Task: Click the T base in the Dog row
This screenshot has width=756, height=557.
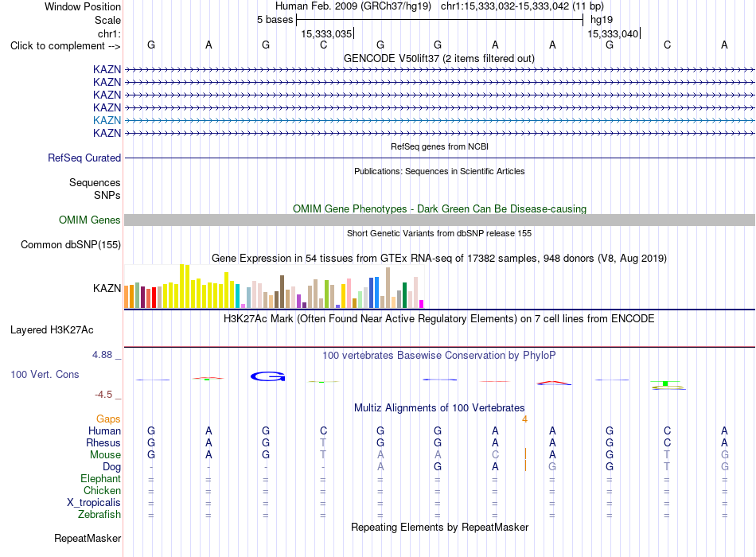Action: pos(667,467)
